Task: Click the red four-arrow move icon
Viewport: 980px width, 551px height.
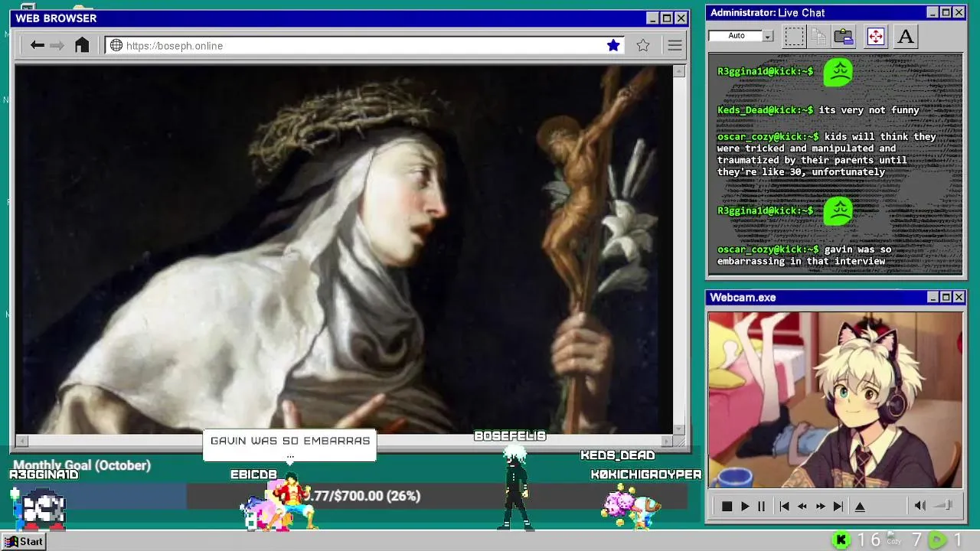Action: click(x=875, y=36)
